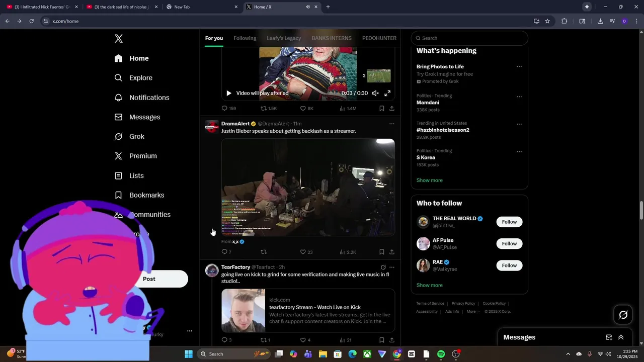The height and width of the screenshot is (362, 644).
Task: Open Grok in the sidebar
Action: [129, 137]
